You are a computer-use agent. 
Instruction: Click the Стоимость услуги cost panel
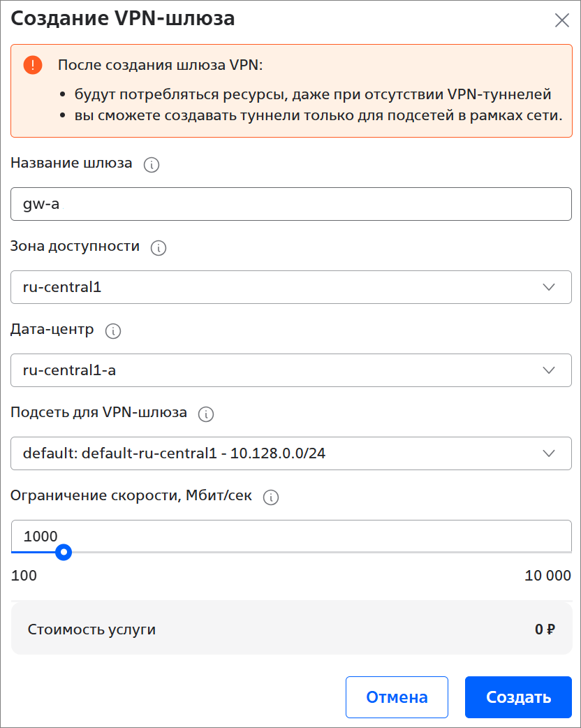[x=290, y=629]
